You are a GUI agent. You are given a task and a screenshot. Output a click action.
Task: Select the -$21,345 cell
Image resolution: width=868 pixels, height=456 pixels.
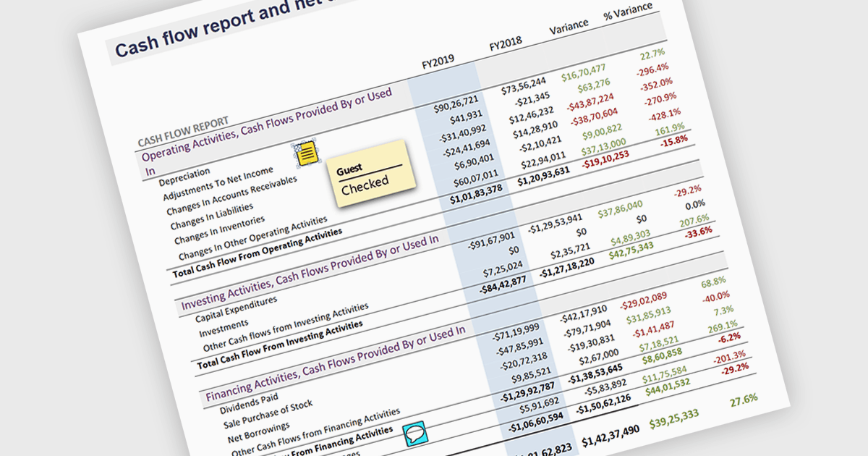pyautogui.click(x=531, y=99)
